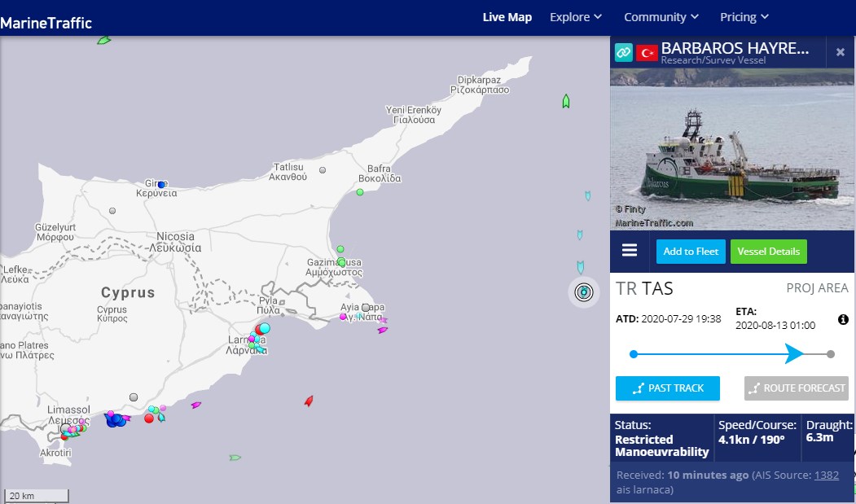Select the highlighted vessel with circular target ring
This screenshot has height=504, width=856.
tap(584, 292)
